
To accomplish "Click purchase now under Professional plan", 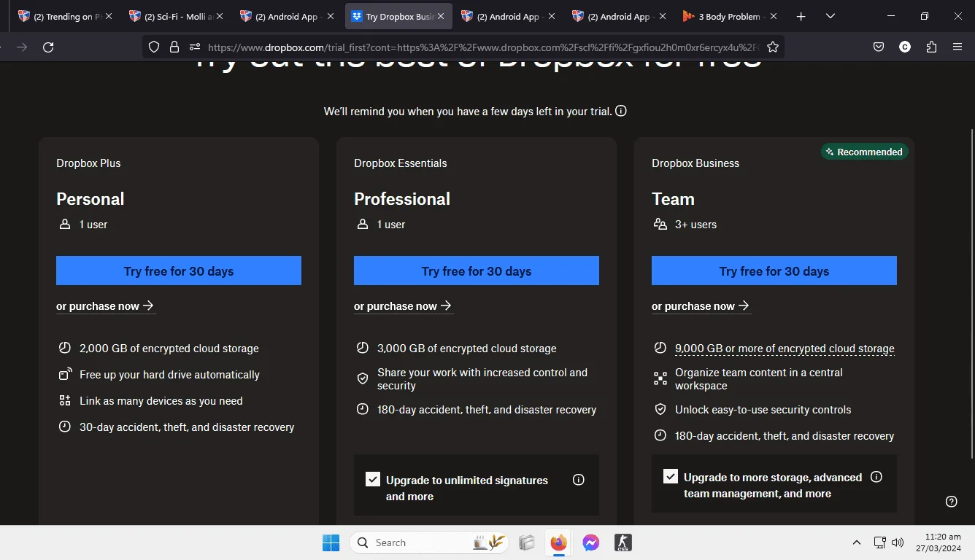I will click(404, 306).
